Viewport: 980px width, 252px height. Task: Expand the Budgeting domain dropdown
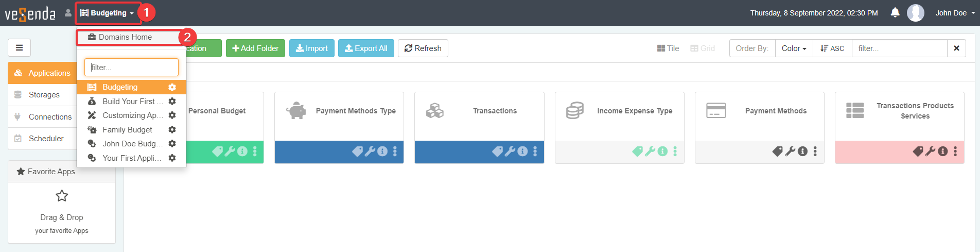click(108, 13)
